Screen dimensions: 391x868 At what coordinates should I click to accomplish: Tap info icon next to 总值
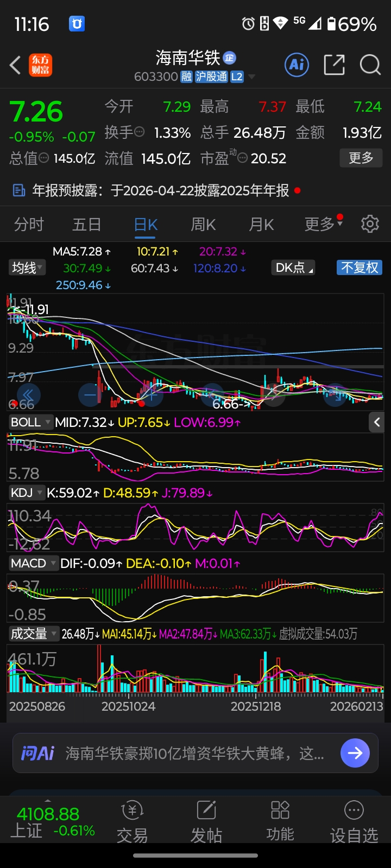pyautogui.click(x=44, y=158)
